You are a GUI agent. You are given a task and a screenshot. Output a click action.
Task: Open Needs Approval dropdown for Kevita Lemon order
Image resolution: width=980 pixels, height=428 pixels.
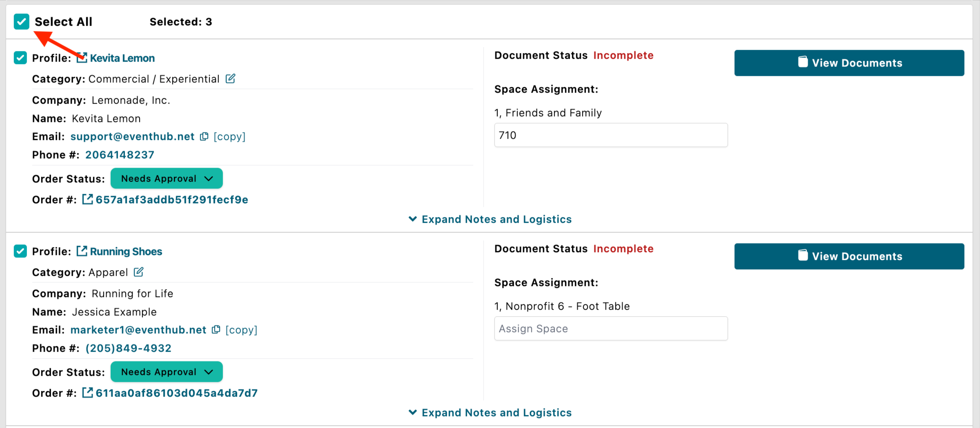coord(167,178)
